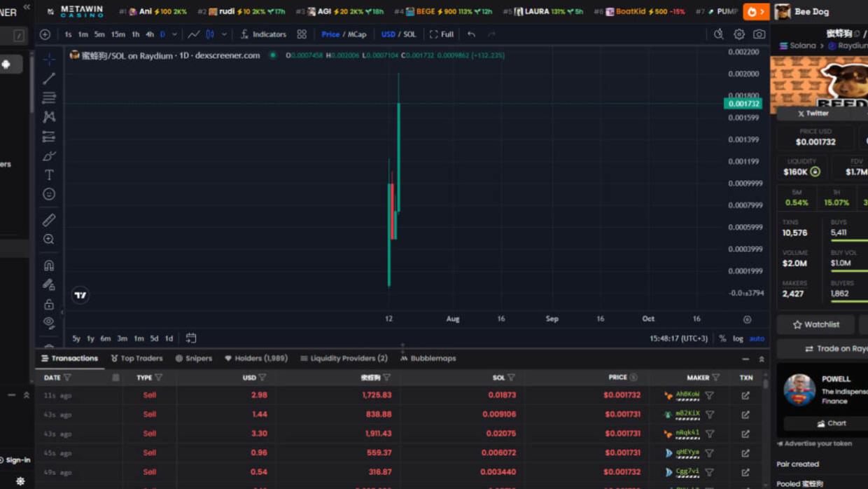
Task: Toggle percentage scale on chart
Action: pos(722,338)
